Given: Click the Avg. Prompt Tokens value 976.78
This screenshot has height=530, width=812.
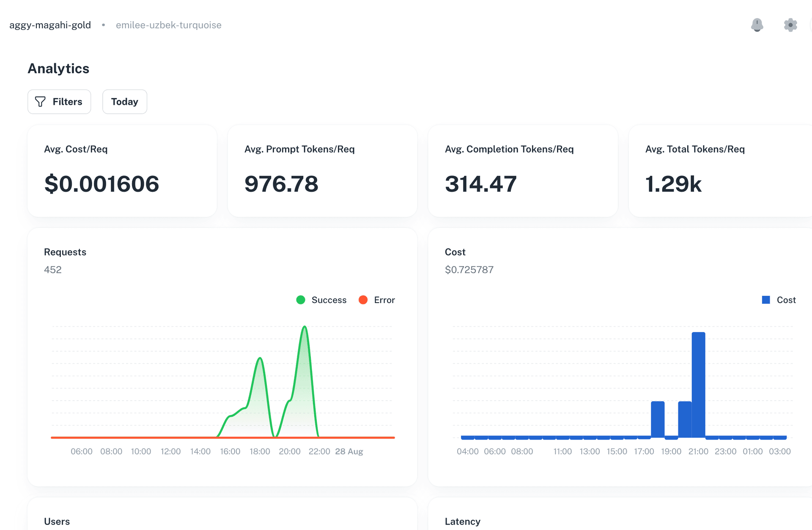Looking at the screenshot, I should coord(281,184).
